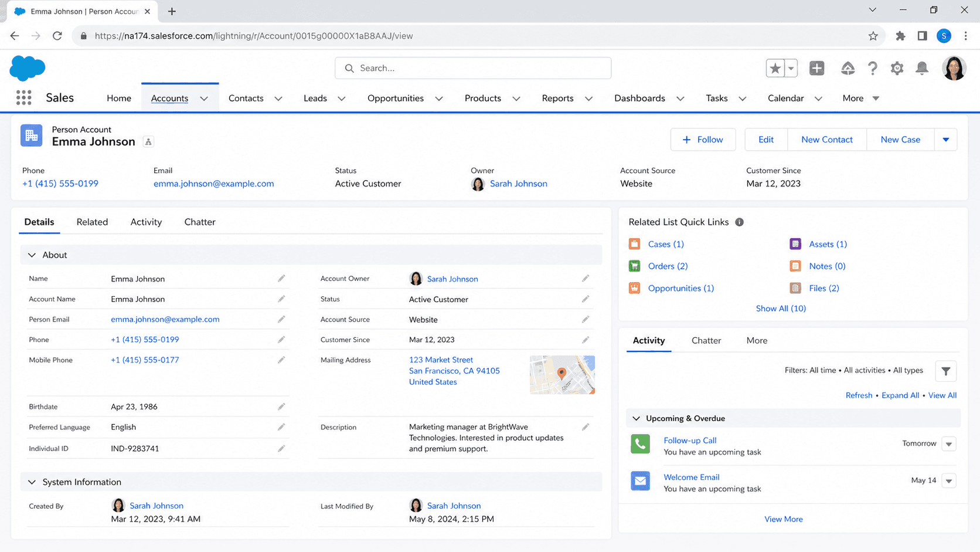Edit the Birthdate field pencil icon

click(281, 407)
